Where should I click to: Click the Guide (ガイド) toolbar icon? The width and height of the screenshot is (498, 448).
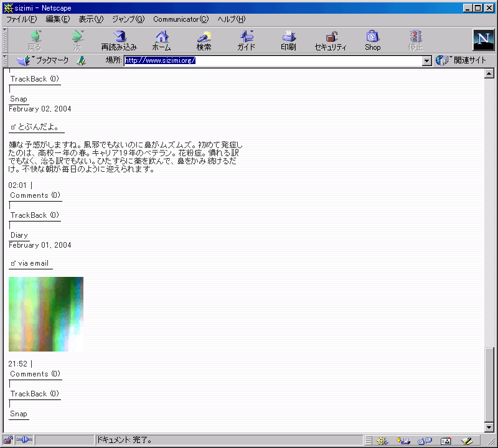(x=246, y=40)
